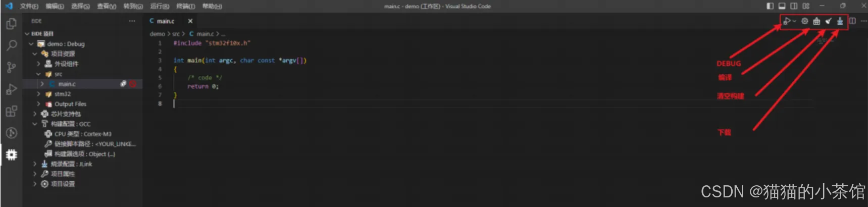The height and width of the screenshot is (207, 868).
Task: Open the 终端 menu in menu bar
Action: [x=185, y=6]
